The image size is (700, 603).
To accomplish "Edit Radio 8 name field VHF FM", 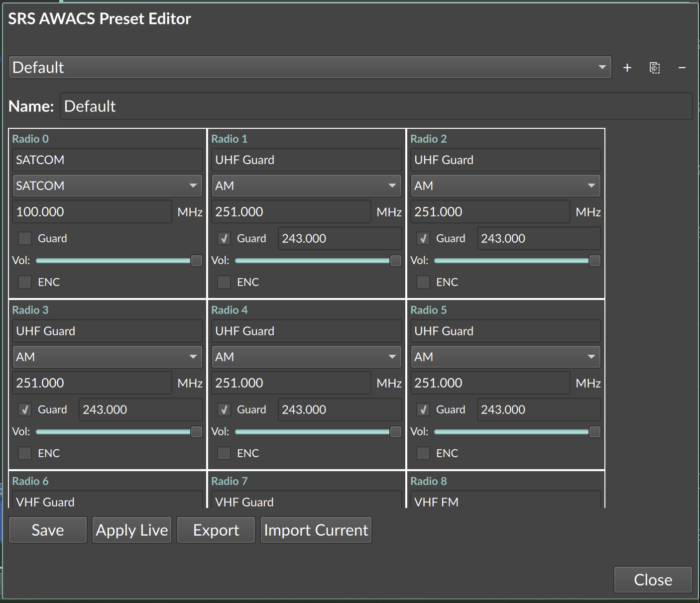I will tap(505, 500).
